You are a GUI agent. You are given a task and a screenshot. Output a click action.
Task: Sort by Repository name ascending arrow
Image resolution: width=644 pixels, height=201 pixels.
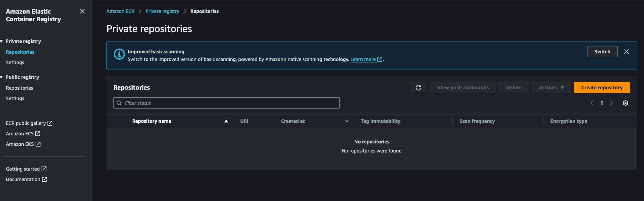pyautogui.click(x=226, y=121)
